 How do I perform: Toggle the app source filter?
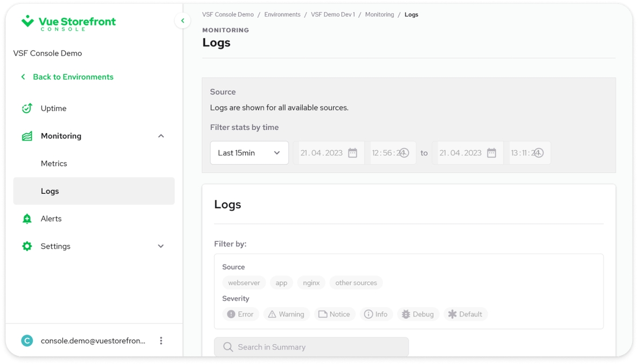pos(281,283)
